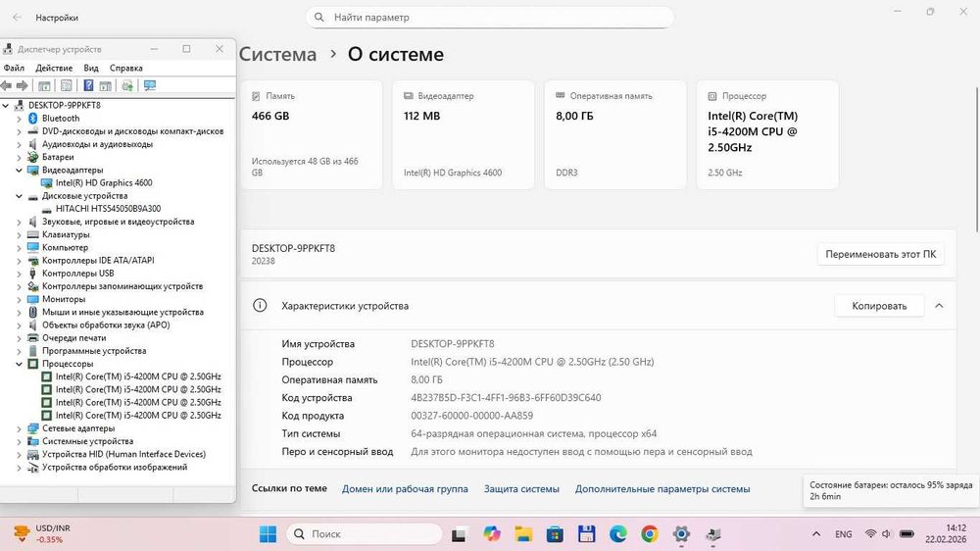Collapse the Видеоадаптеры category
980x551 pixels.
coord(19,171)
